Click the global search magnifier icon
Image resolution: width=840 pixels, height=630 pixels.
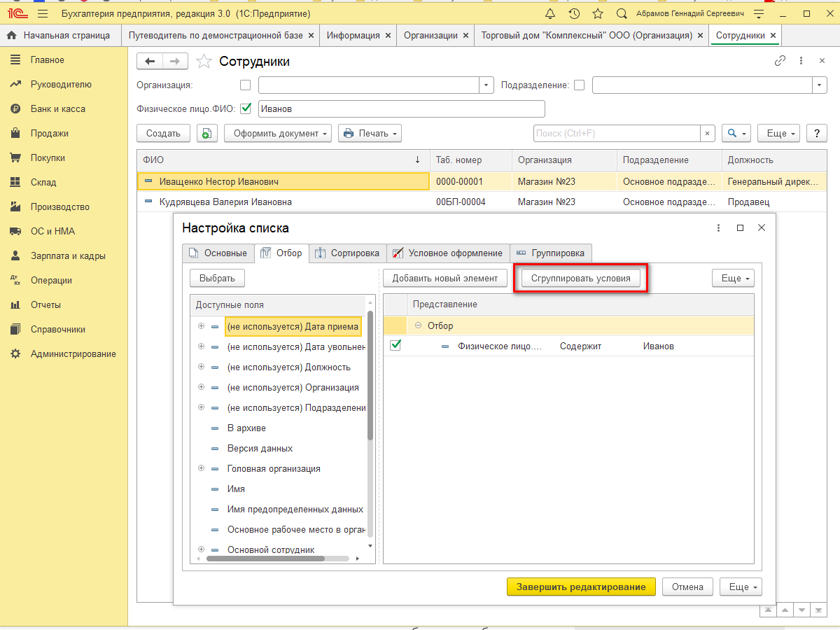click(622, 14)
